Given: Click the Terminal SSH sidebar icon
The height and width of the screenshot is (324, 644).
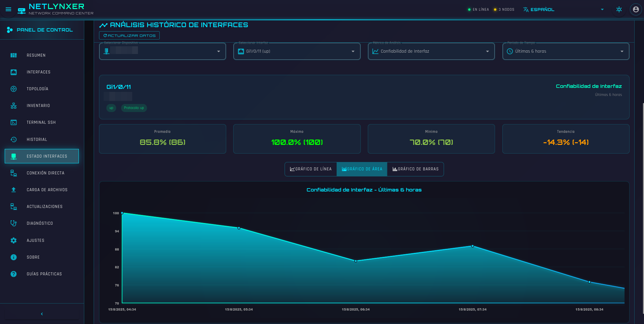Looking at the screenshot, I should coord(13,122).
